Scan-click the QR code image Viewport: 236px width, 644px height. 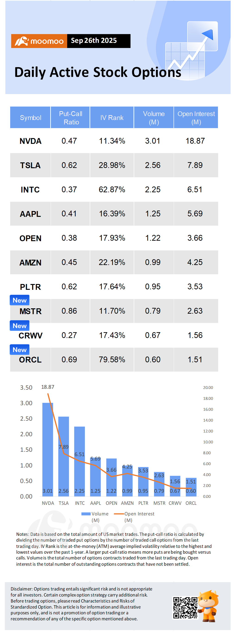185,608
